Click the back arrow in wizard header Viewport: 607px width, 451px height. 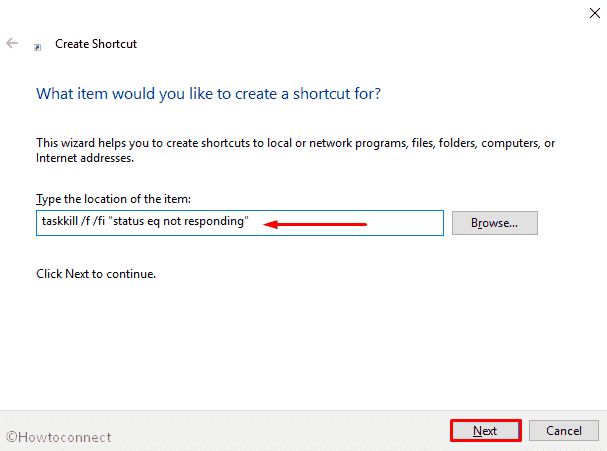tap(12, 45)
